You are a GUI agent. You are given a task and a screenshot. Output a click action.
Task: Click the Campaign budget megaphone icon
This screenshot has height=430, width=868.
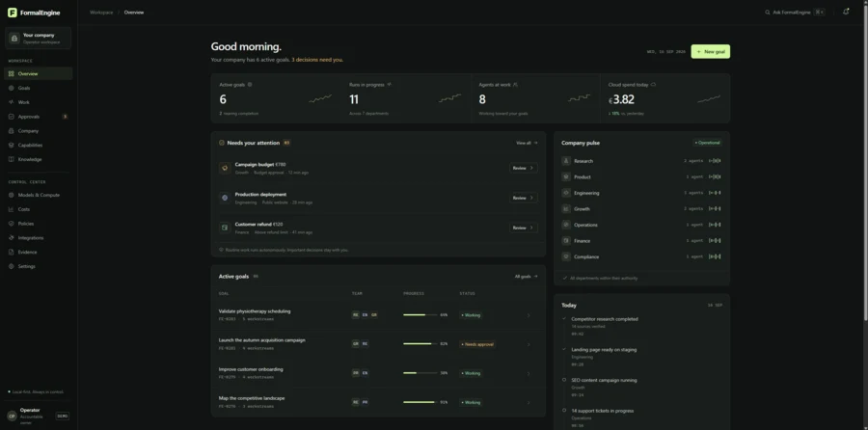point(225,168)
